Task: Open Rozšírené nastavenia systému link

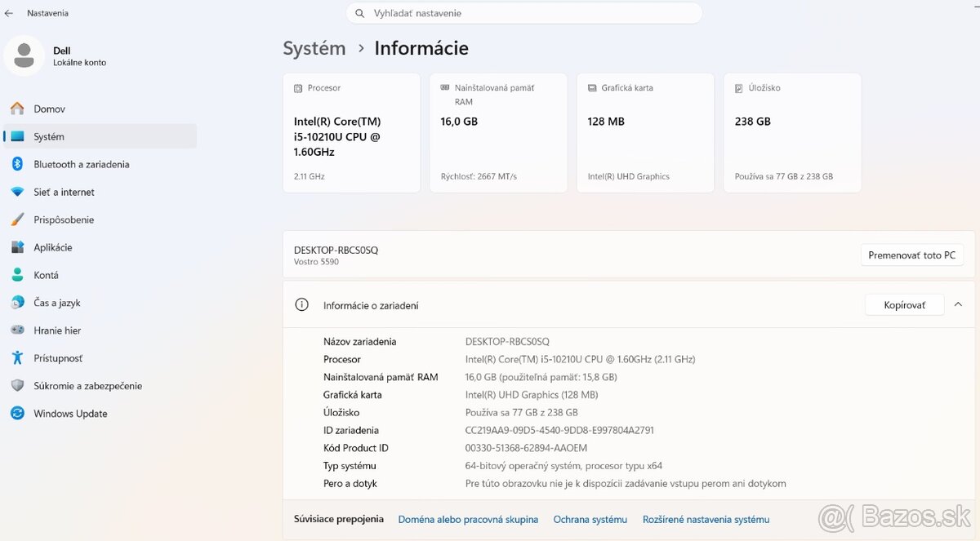Action: click(x=706, y=519)
